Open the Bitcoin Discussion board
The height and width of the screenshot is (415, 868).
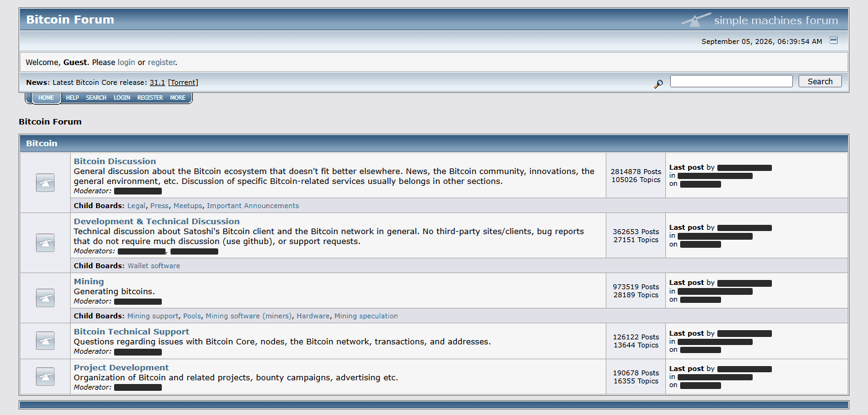click(115, 161)
